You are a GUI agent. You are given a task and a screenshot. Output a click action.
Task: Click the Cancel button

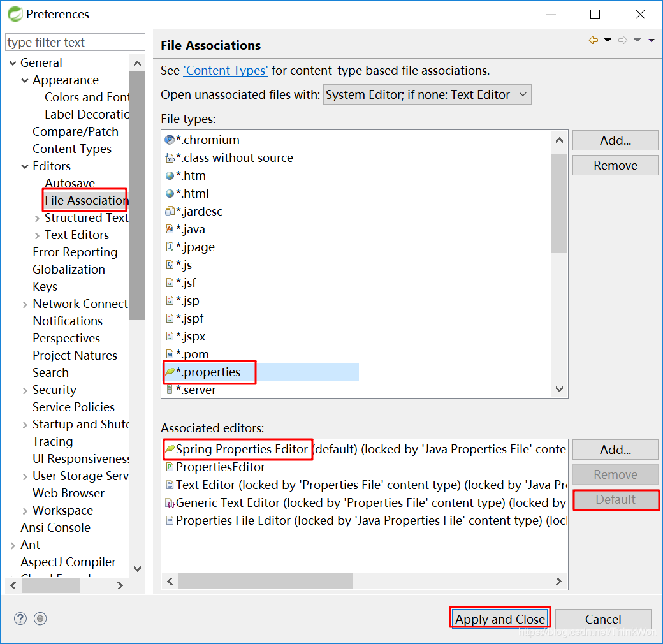(603, 619)
